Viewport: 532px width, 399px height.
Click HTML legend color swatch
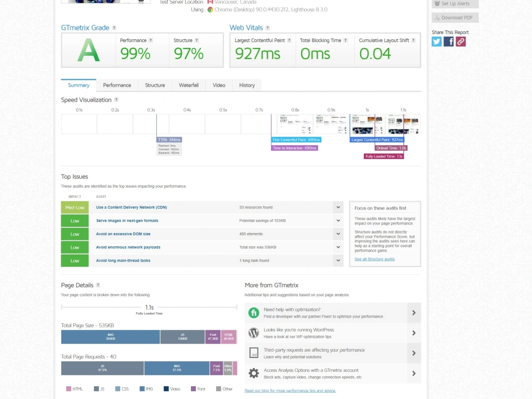[x=69, y=389]
